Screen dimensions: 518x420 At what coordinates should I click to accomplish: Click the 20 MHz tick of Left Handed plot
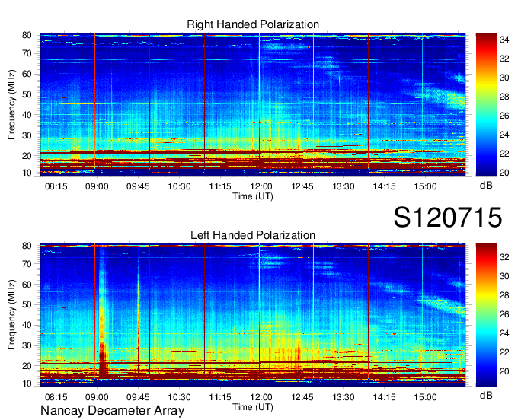(27, 366)
